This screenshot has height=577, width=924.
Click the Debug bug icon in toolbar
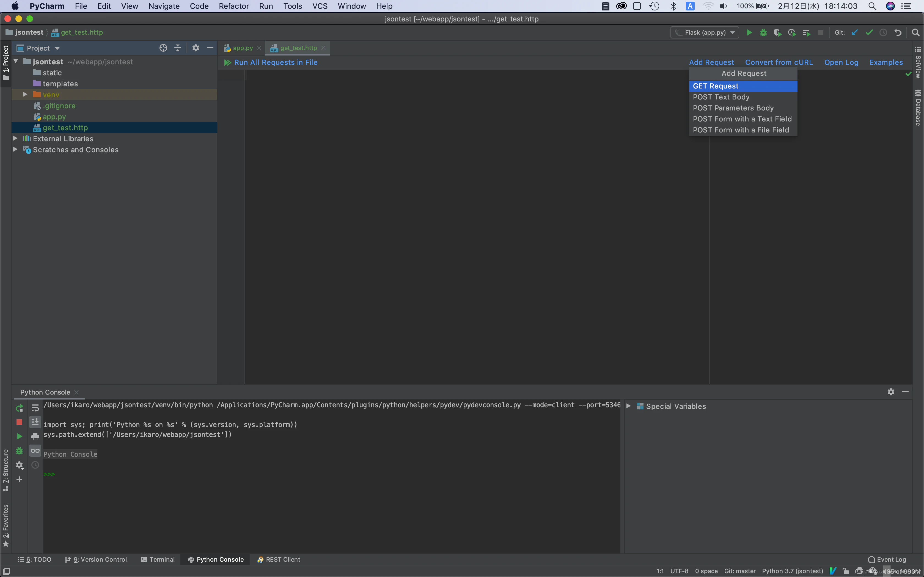763,32
